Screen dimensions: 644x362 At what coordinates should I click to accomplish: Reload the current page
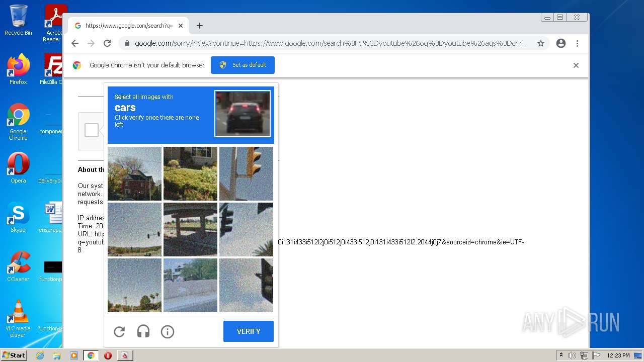pyautogui.click(x=107, y=43)
